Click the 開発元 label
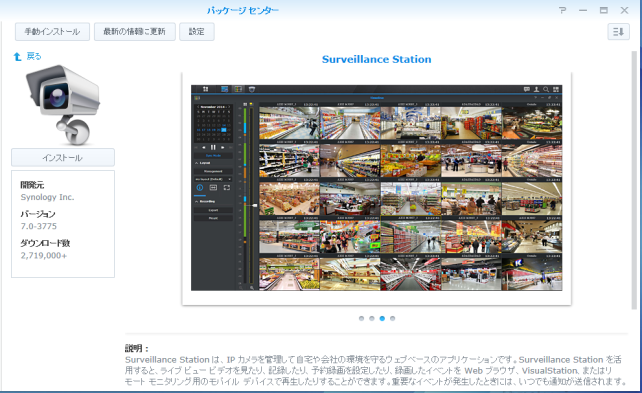 coord(32,185)
